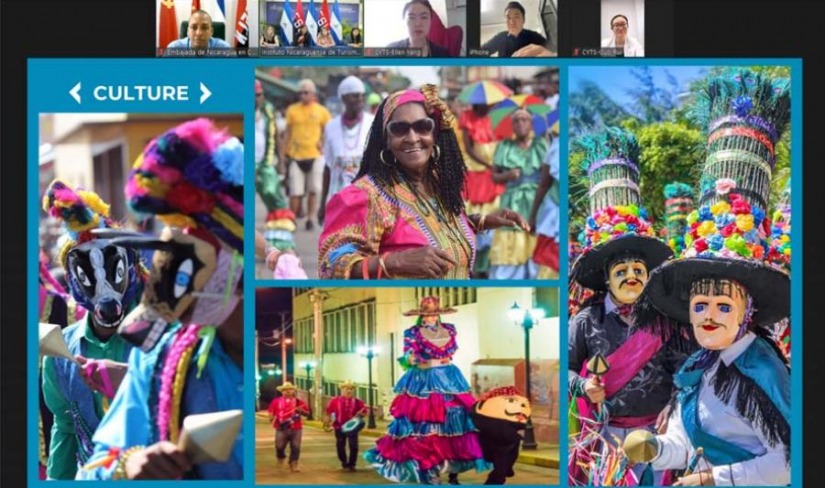
Task: Select the CULTURE section title
Action: pos(140,93)
